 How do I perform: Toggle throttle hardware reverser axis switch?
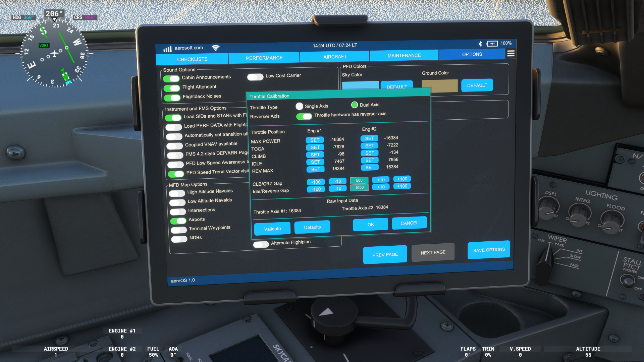click(304, 116)
